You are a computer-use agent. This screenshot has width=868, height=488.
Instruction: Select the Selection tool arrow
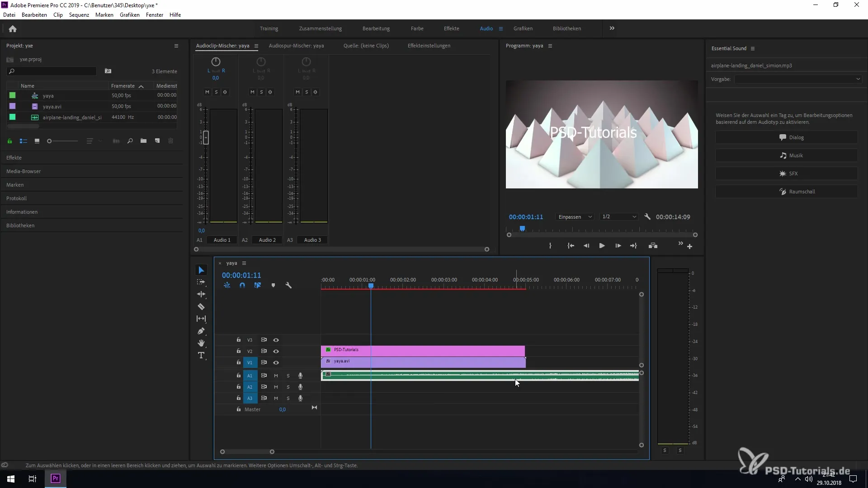coord(201,270)
